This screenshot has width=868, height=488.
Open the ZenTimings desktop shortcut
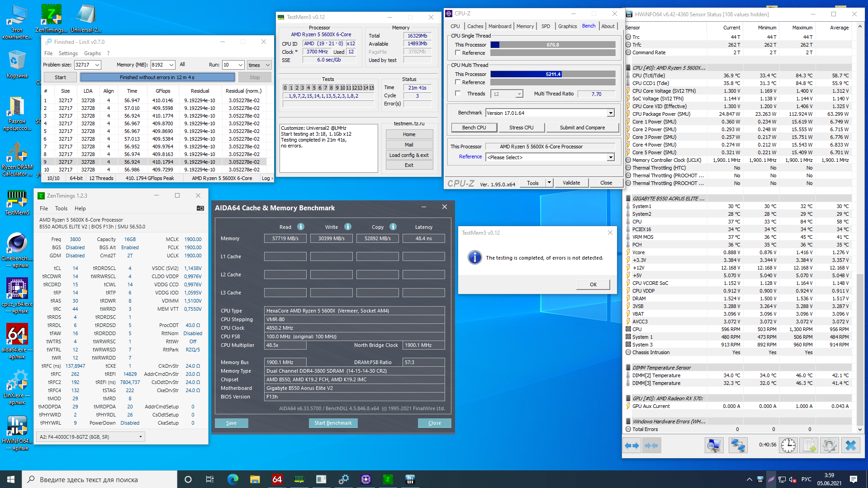(x=51, y=18)
